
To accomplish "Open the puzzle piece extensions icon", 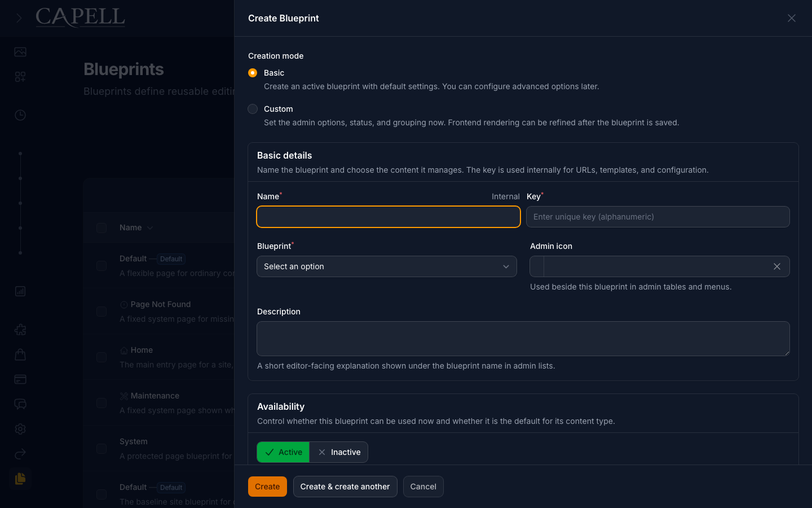I will coord(20,330).
